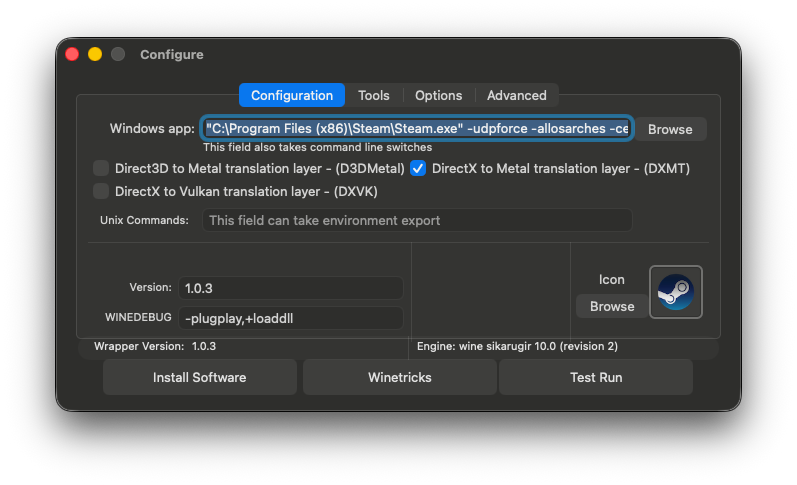Image resolution: width=797 pixels, height=485 pixels.
Task: Click the Wrapper Version 1.0.3 text
Action: pos(155,346)
